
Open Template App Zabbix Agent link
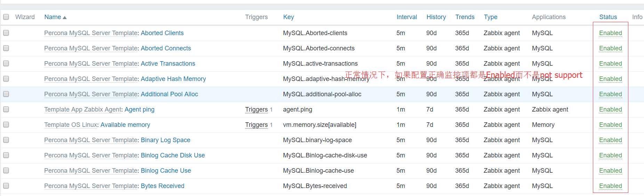[83, 109]
